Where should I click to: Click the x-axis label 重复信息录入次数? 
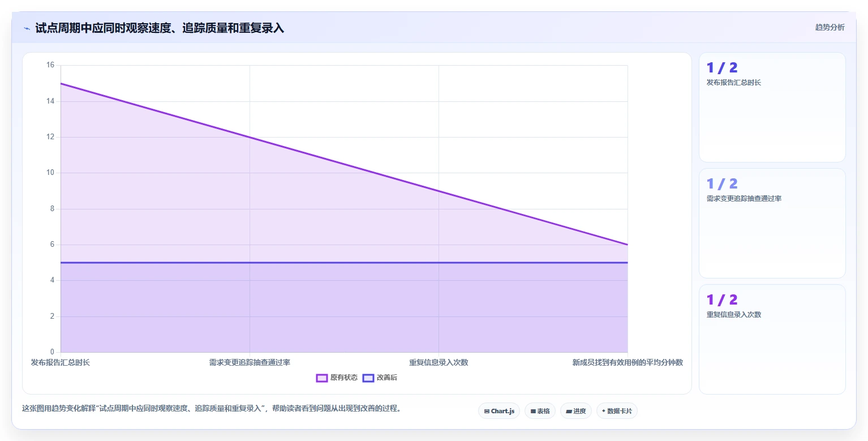pos(439,362)
